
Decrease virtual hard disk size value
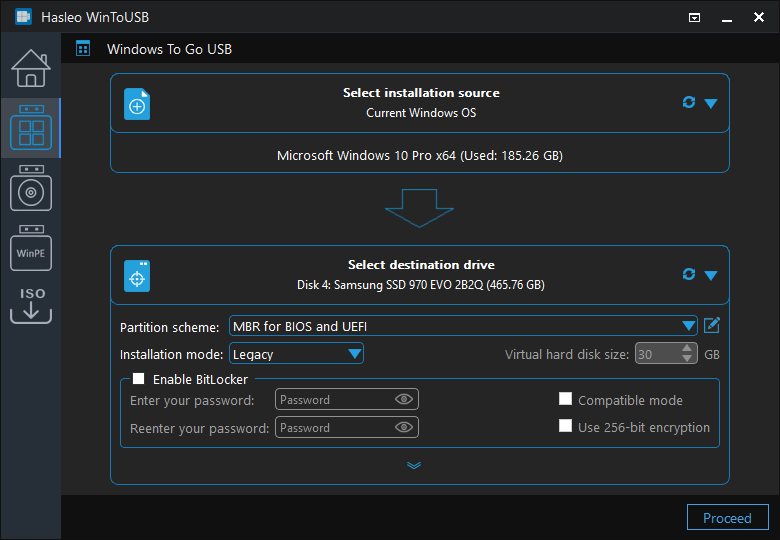pyautogui.click(x=687, y=359)
